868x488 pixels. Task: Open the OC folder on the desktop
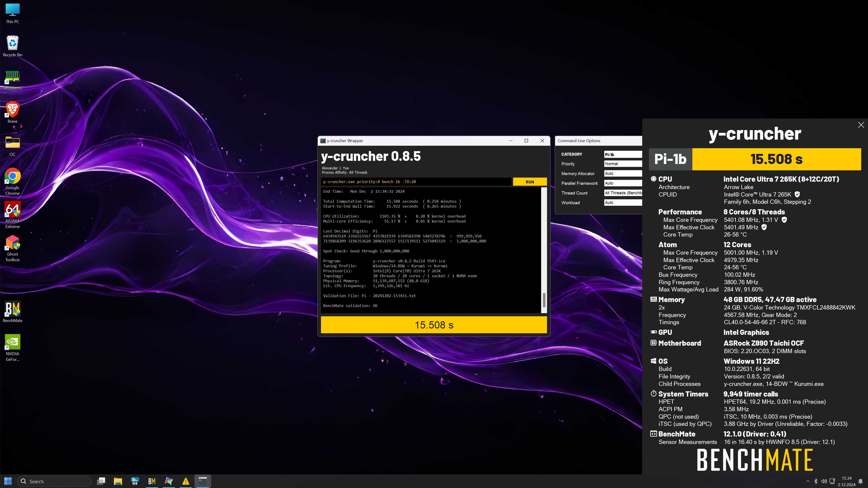pyautogui.click(x=12, y=146)
